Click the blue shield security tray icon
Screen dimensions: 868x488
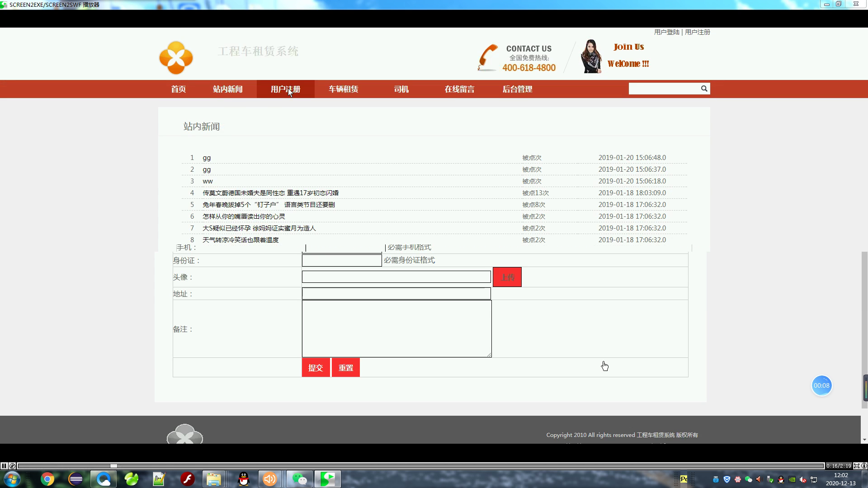coord(727,479)
